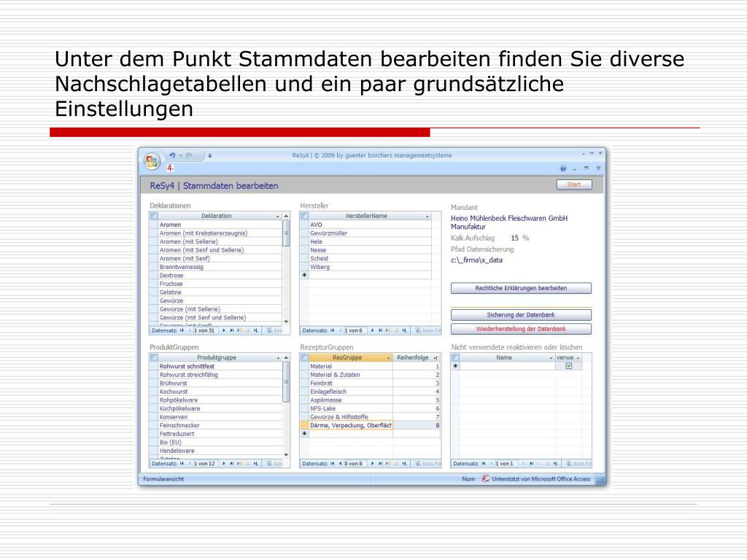This screenshot has width=747, height=560.
Task: Click the Därme, Verpackung recipe group cell
Action: click(x=351, y=426)
